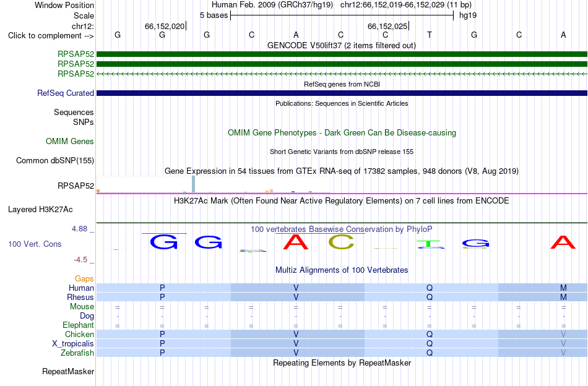Select the Scale track label
Viewport: 588px width, 386px height.
coord(84,15)
